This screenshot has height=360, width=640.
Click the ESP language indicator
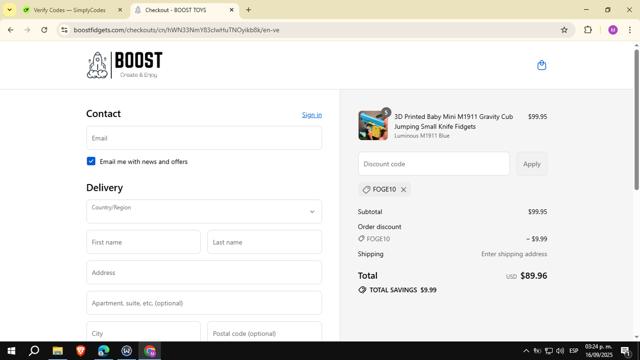pos(573,351)
